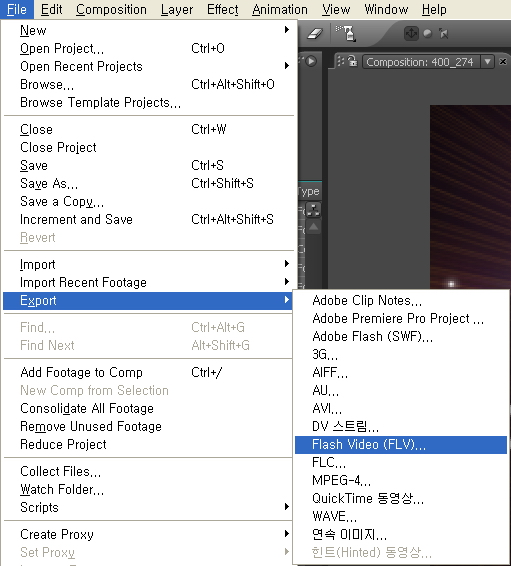Viewport: 511px width, 566px height.
Task: Expand the Scripts submenu
Action: [148, 508]
